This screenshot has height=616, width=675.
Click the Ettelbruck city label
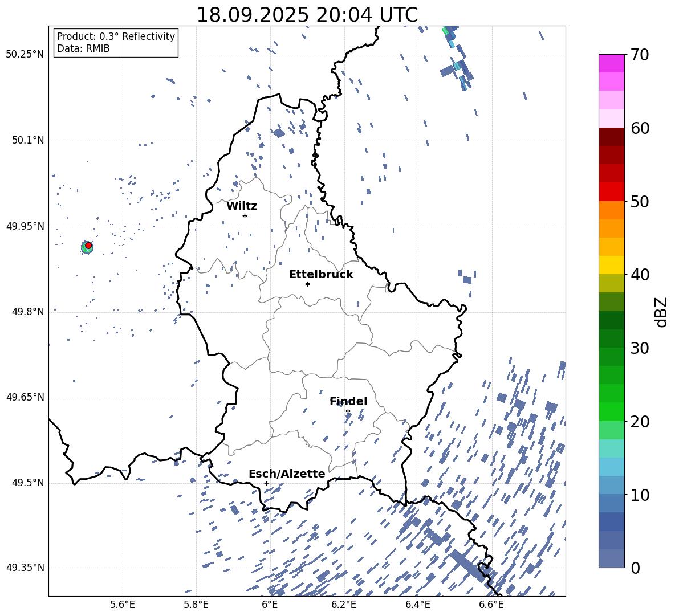pos(321,275)
